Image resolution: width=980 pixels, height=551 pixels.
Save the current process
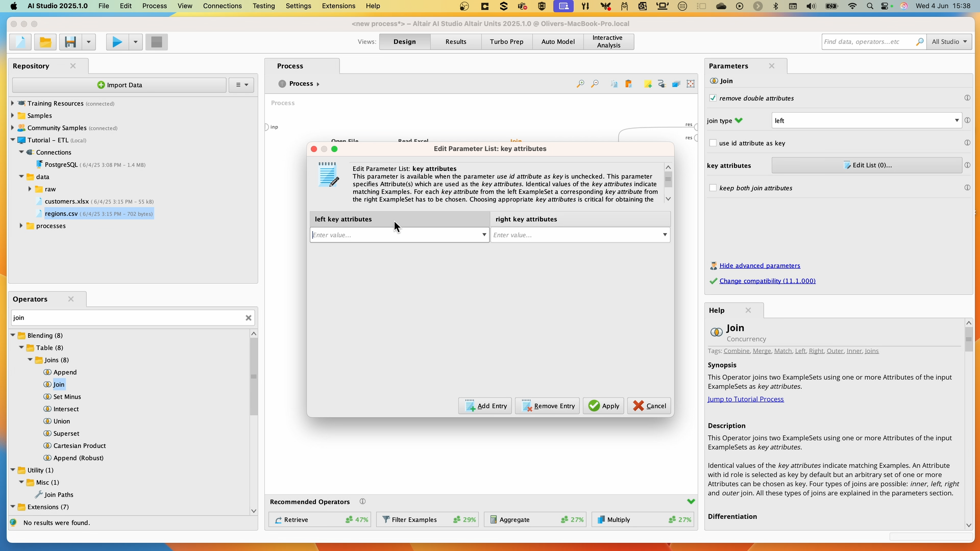pyautogui.click(x=70, y=42)
